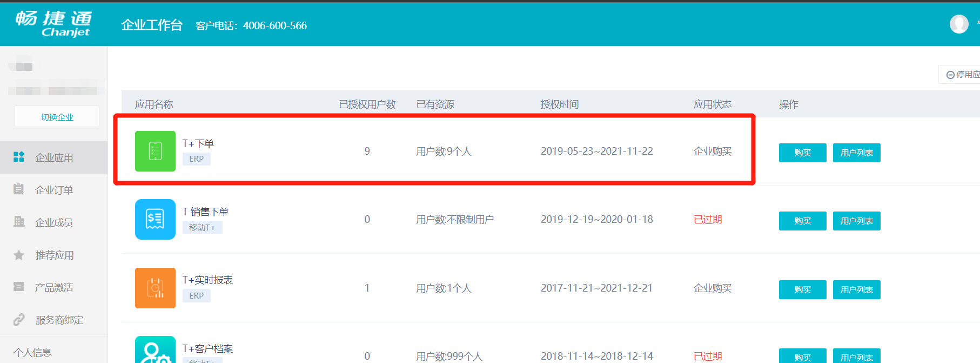Open the orange T+实时报表 app icon
The image size is (980, 363).
(155, 288)
